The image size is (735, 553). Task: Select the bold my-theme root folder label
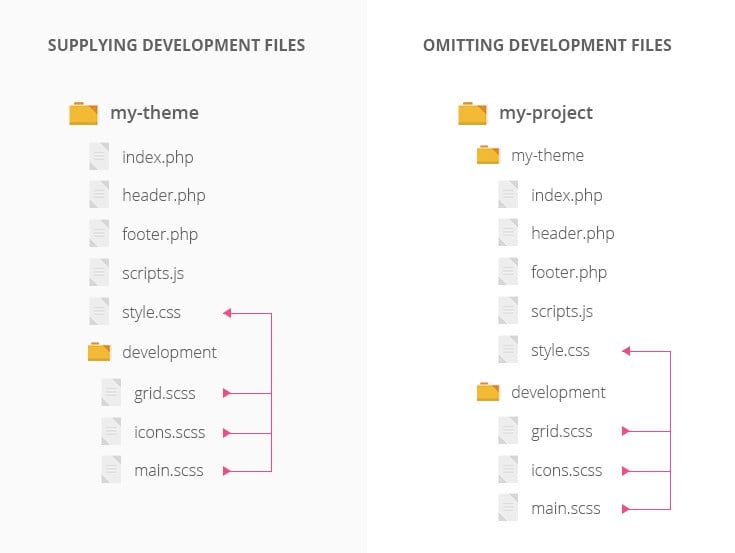tap(155, 113)
